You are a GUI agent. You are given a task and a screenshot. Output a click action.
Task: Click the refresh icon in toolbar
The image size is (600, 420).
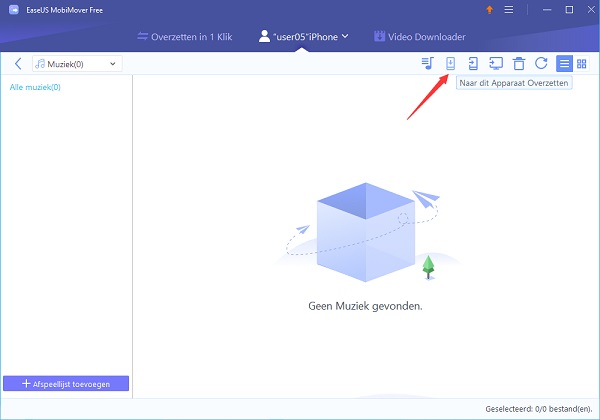[541, 64]
